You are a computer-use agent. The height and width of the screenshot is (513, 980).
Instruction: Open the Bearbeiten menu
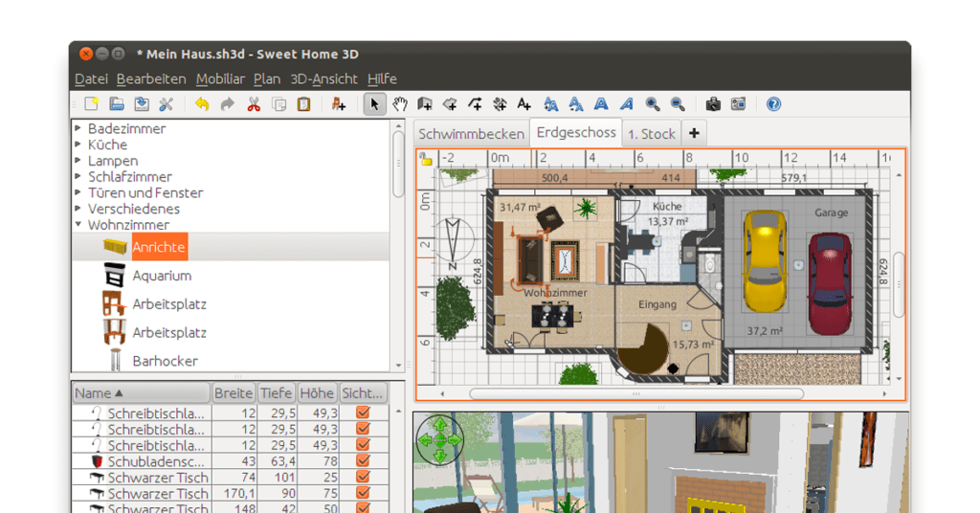pyautogui.click(x=151, y=78)
